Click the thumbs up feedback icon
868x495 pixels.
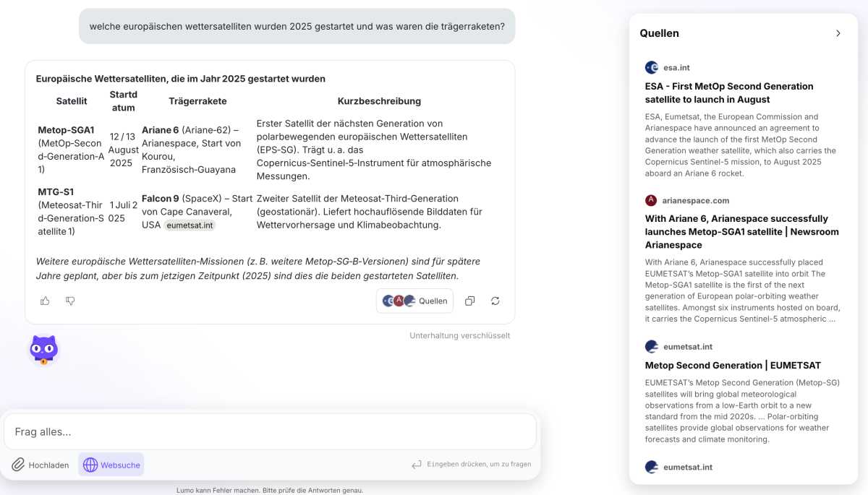pyautogui.click(x=45, y=301)
